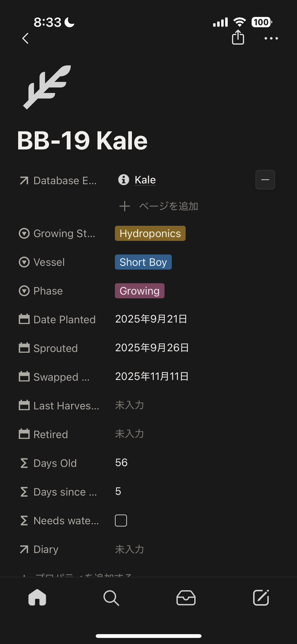Tap the BB-19 Kale page title
Screen dimensions: 297x644
coord(82,141)
